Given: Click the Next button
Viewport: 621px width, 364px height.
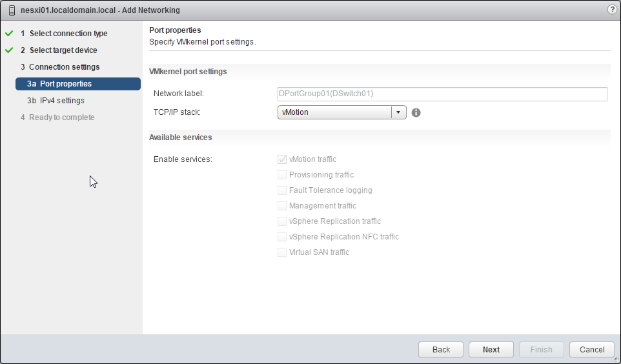Looking at the screenshot, I should pyautogui.click(x=491, y=349).
